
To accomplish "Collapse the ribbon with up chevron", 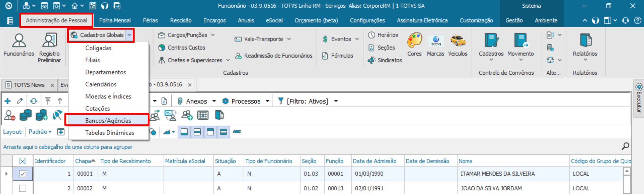I will (585, 21).
